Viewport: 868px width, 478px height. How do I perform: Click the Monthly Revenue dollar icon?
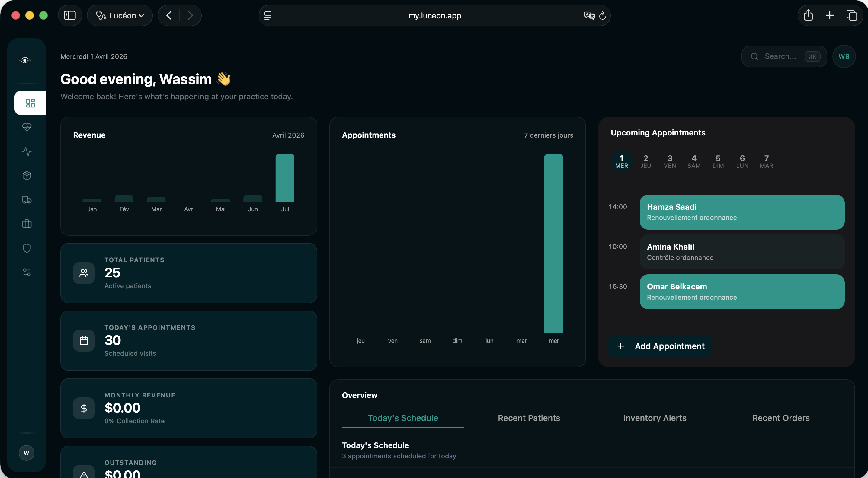point(84,408)
